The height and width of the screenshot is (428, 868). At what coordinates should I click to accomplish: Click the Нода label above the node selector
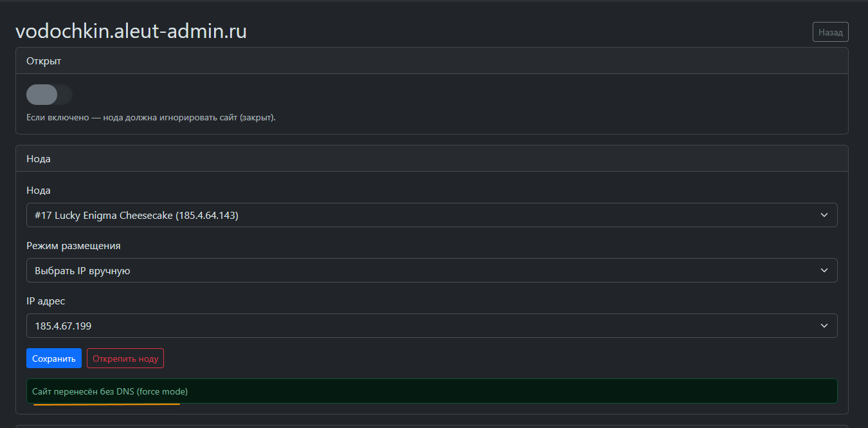39,191
